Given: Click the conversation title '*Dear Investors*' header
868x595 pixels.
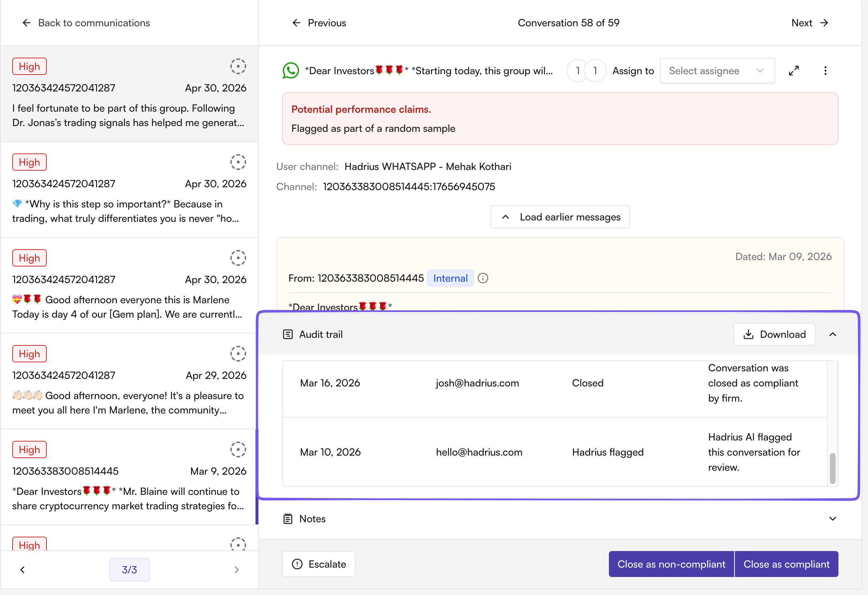Looking at the screenshot, I should (429, 71).
